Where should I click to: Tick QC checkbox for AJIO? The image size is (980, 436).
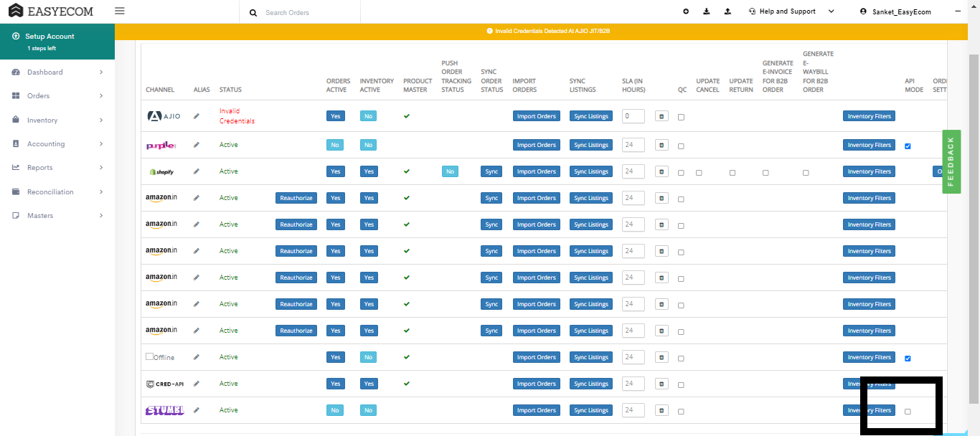coord(681,117)
